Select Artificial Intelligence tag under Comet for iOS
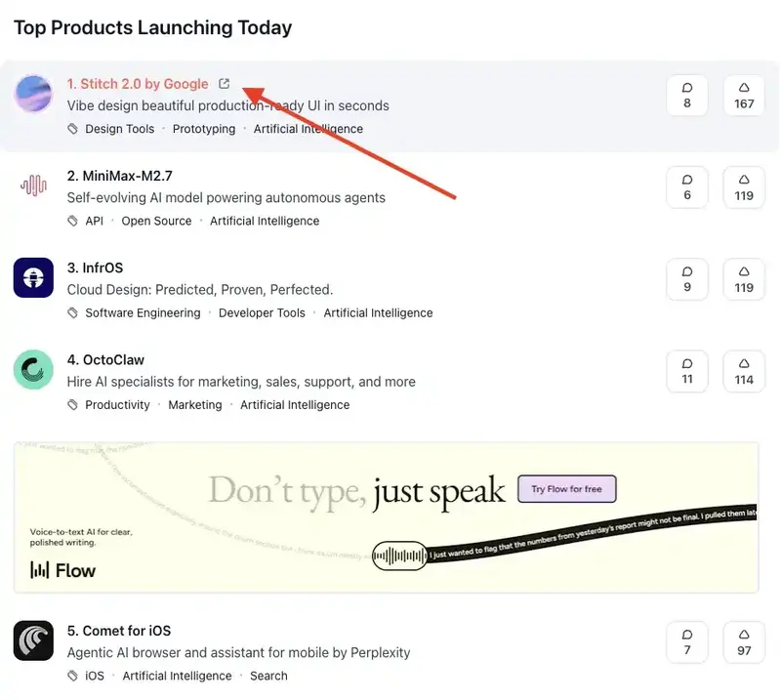Screen dimensions: 781x700 pos(178,677)
